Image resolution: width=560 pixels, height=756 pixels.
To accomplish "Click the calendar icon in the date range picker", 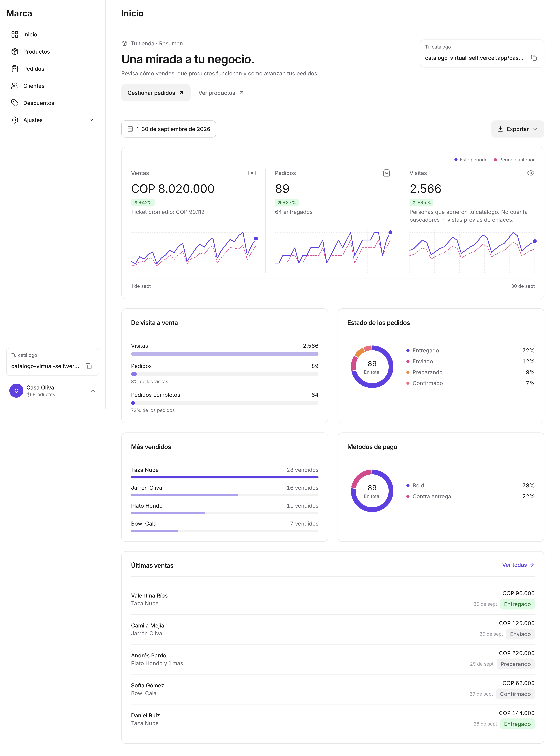I will pos(130,129).
